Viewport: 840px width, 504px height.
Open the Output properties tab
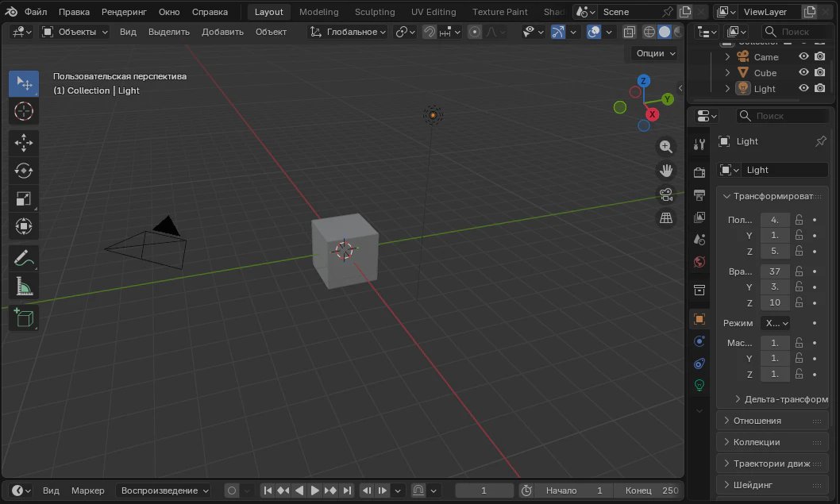click(x=699, y=194)
